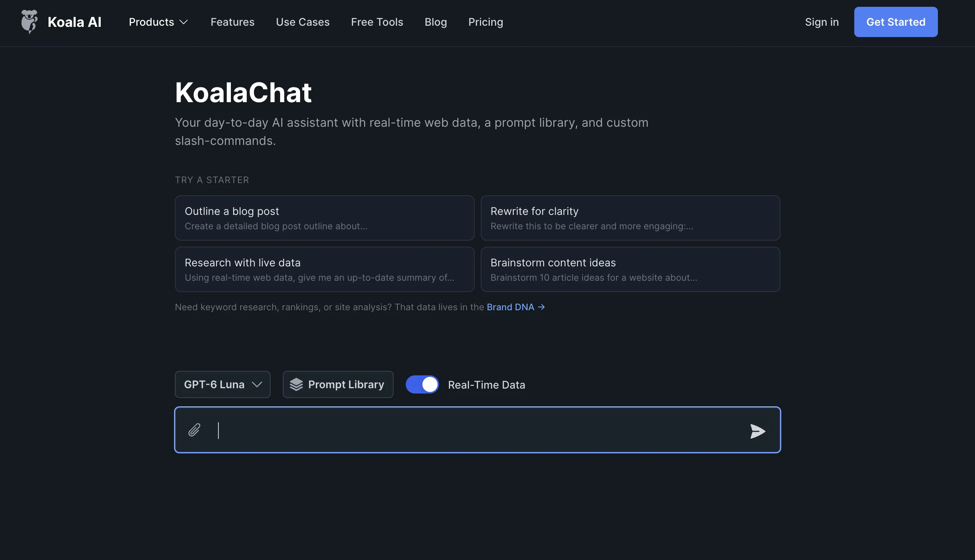The width and height of the screenshot is (975, 560).
Task: Visit the Blog
Action: coord(435,22)
